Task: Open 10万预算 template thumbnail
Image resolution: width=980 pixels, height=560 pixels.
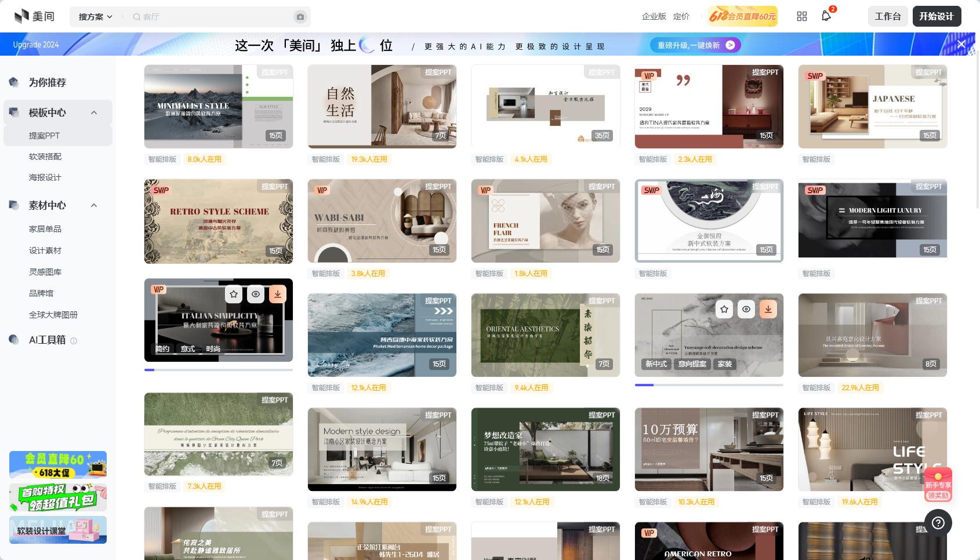Action: [709, 449]
